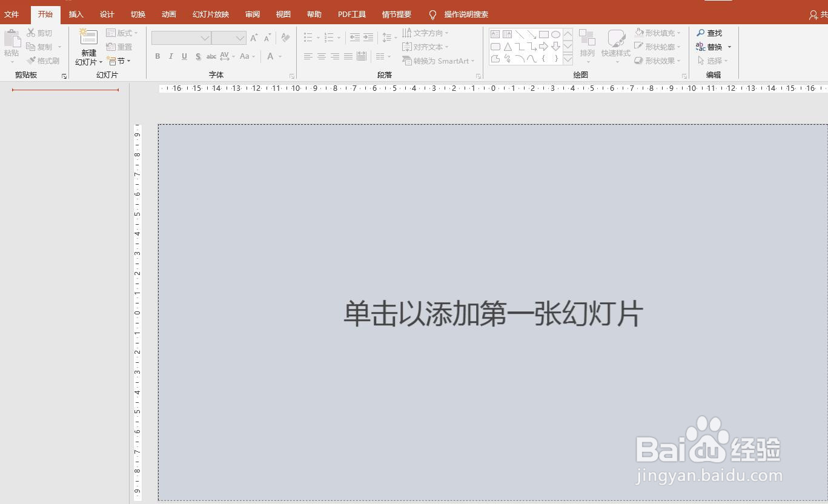Select the Right Arrow block shape
This screenshot has height=504, width=828.
[x=544, y=47]
